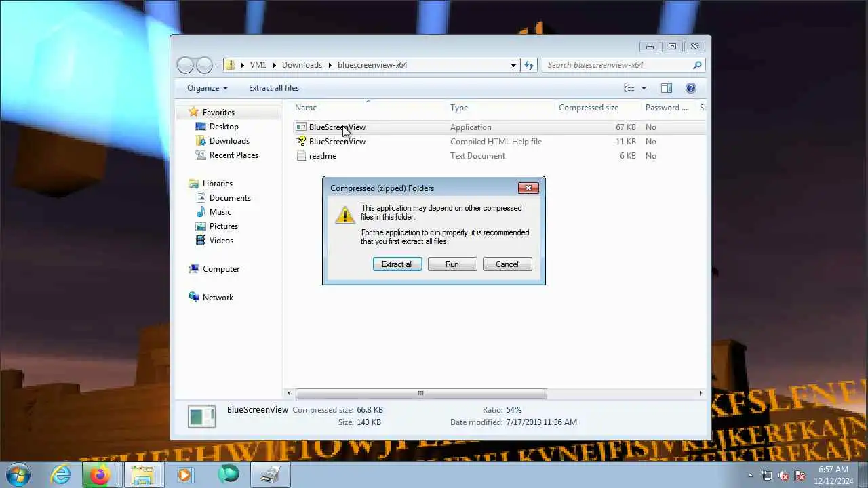Click the Compiled HTML Help file type
Image resolution: width=868 pixels, height=488 pixels.
pos(496,142)
